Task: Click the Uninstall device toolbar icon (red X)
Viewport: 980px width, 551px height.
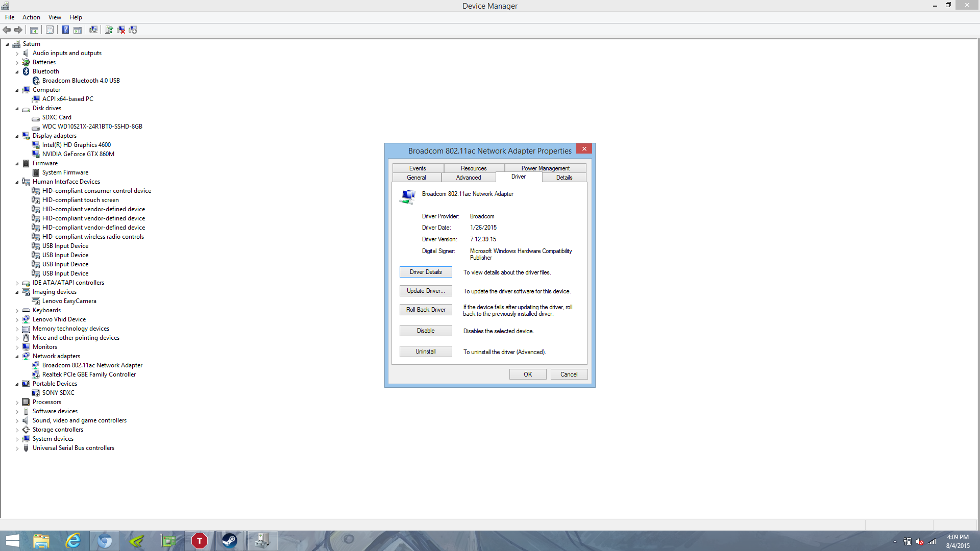Action: 121,30
